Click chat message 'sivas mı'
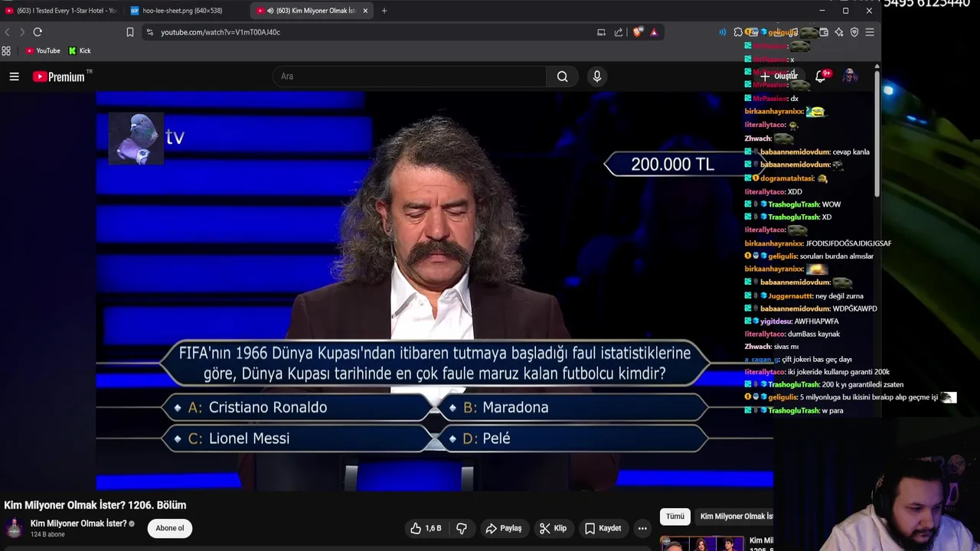 pyautogui.click(x=787, y=347)
